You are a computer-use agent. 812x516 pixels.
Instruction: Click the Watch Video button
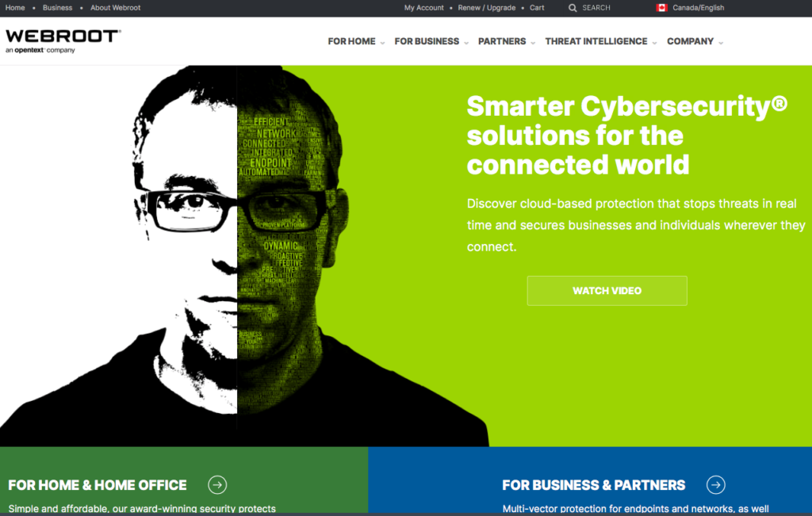click(607, 291)
